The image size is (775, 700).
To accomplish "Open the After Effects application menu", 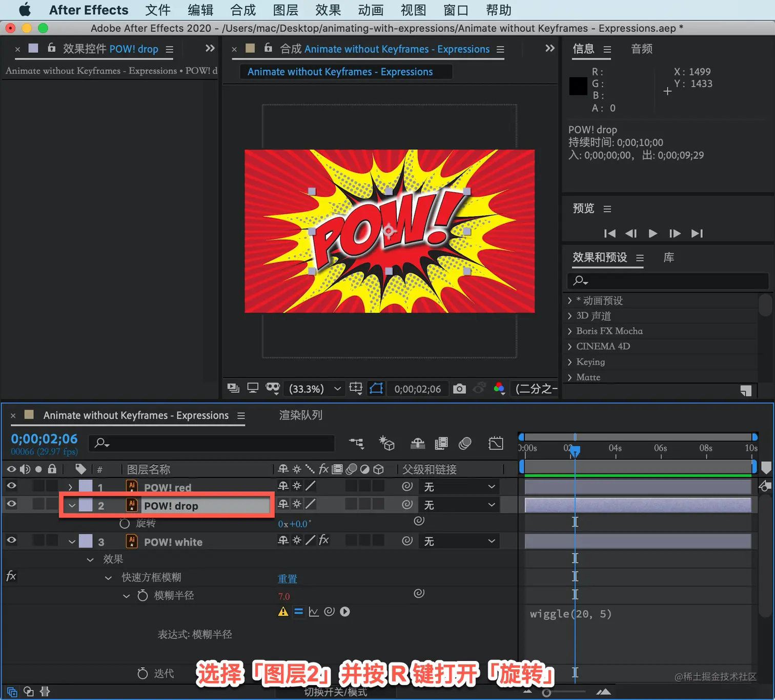I will click(89, 10).
